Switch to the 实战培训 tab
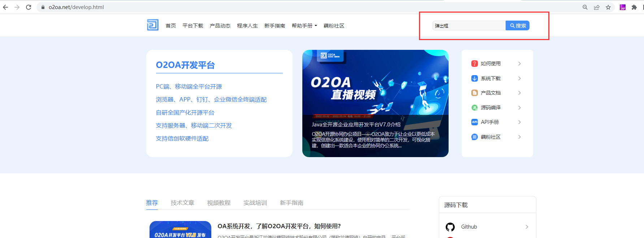The image size is (644, 238). point(255,203)
